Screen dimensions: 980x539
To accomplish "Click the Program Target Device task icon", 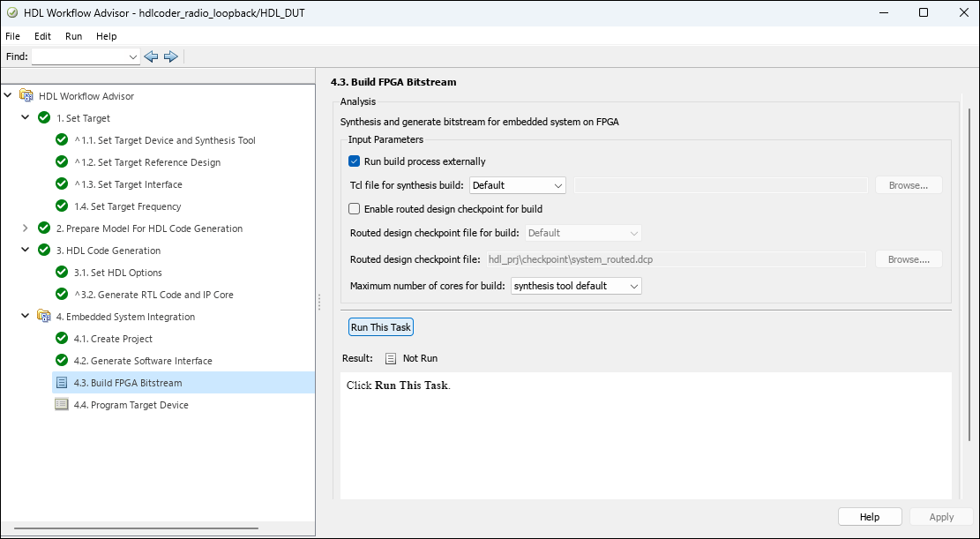I will (62, 405).
